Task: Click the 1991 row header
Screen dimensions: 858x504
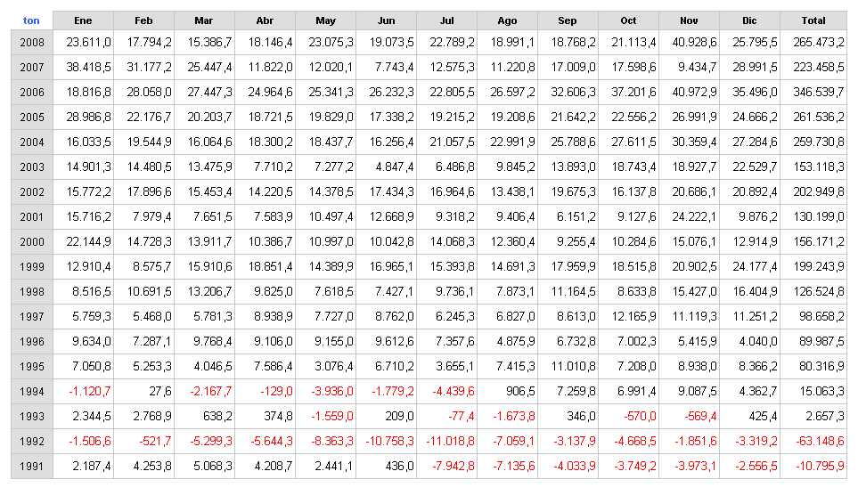Action: 32,467
